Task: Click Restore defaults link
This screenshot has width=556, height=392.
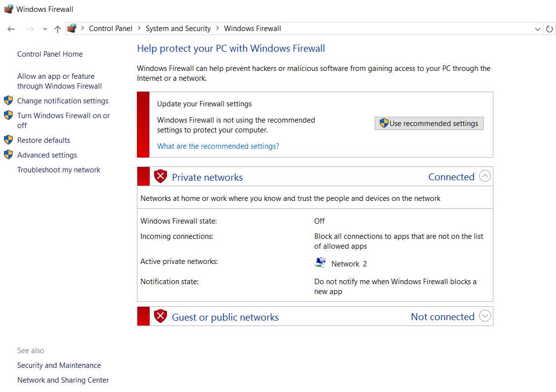Action: [x=44, y=140]
